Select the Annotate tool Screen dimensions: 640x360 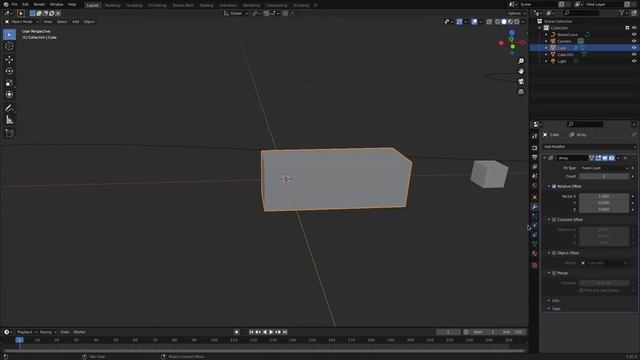pyautogui.click(x=9, y=108)
